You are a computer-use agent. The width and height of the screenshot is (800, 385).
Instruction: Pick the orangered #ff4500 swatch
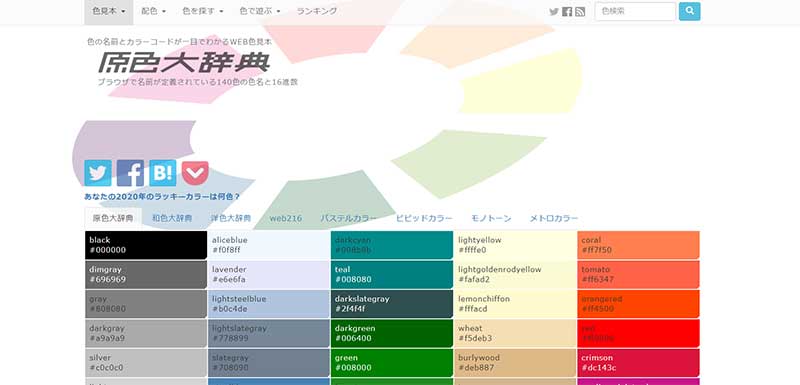(x=638, y=304)
